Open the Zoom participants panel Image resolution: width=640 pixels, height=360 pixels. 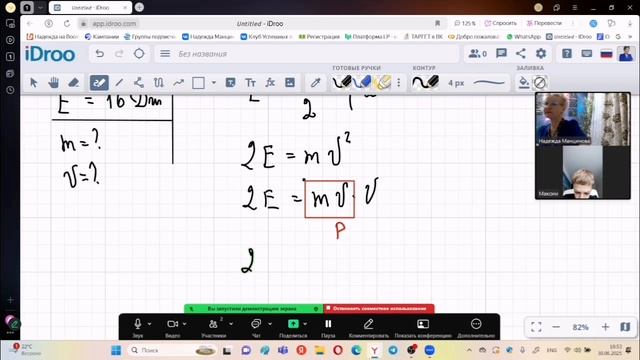(x=213, y=327)
